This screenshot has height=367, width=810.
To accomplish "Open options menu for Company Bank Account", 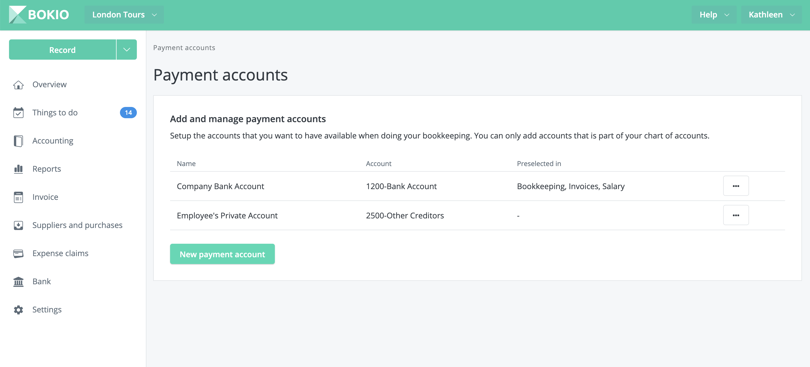I will 736,186.
